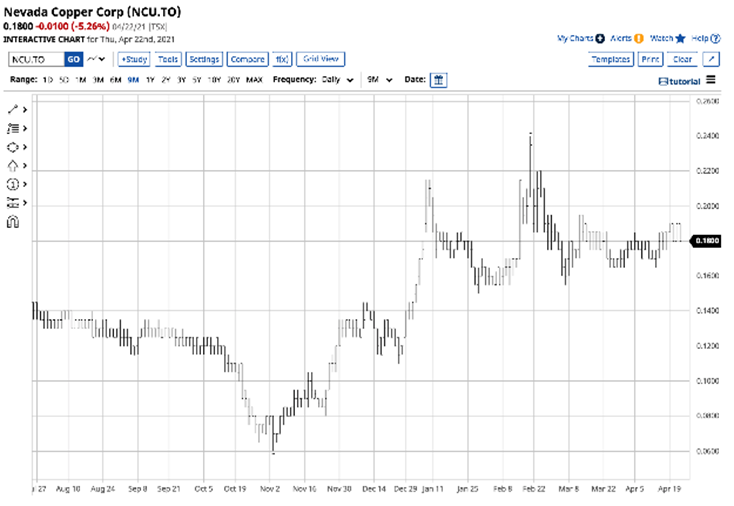
Task: Open the measure tool icon
Action: coord(13,203)
